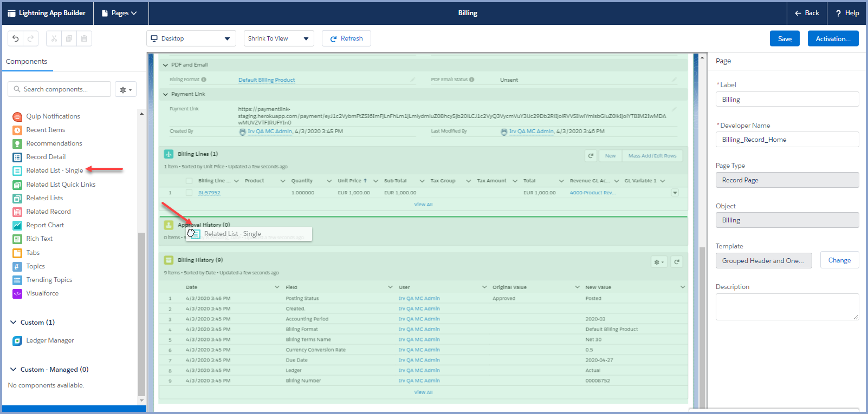Click View All under Billing History
The image size is (868, 414).
tap(423, 392)
